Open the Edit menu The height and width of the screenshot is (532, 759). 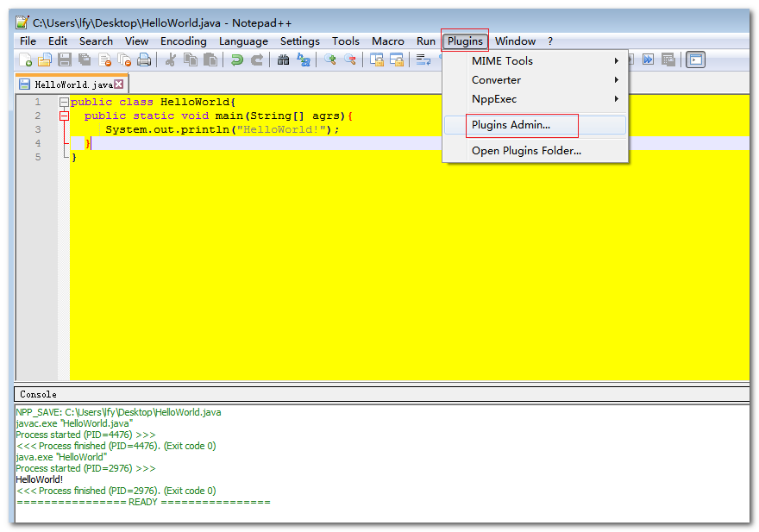[x=58, y=41]
